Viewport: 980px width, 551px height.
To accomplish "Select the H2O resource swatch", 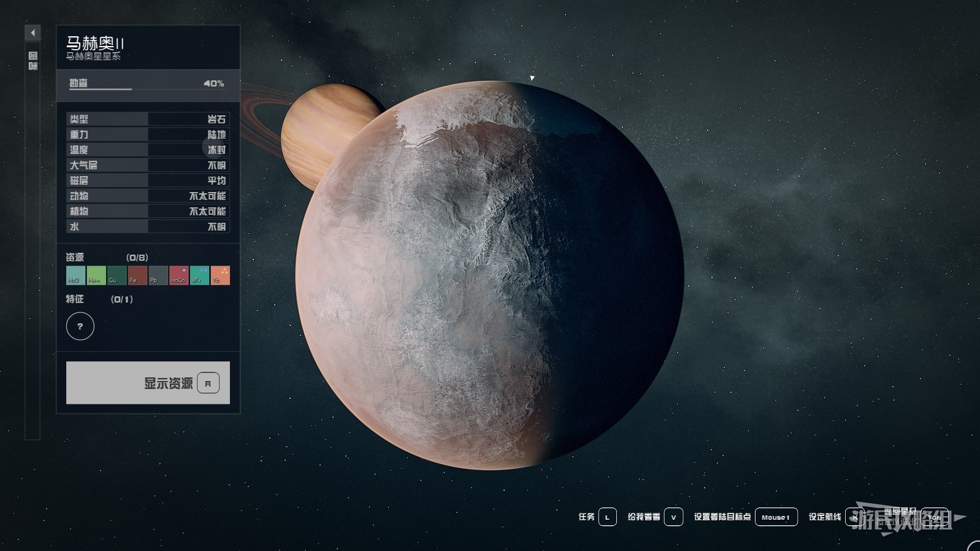I will click(x=75, y=275).
